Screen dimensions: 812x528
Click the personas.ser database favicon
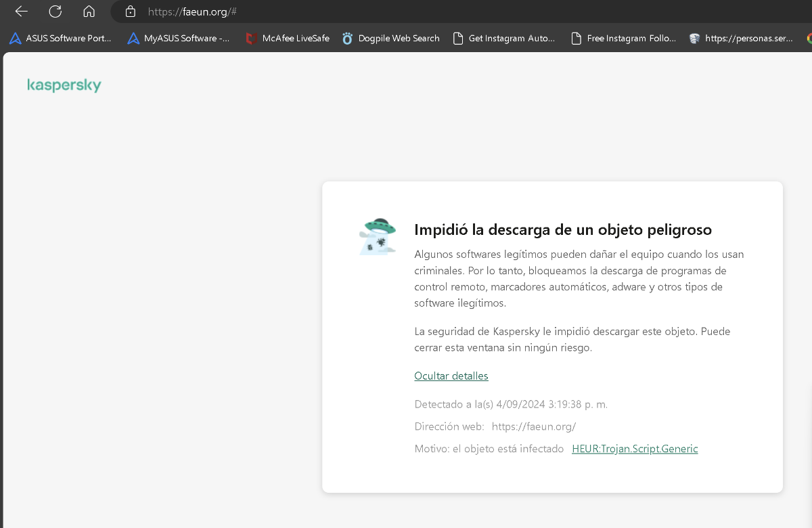694,39
